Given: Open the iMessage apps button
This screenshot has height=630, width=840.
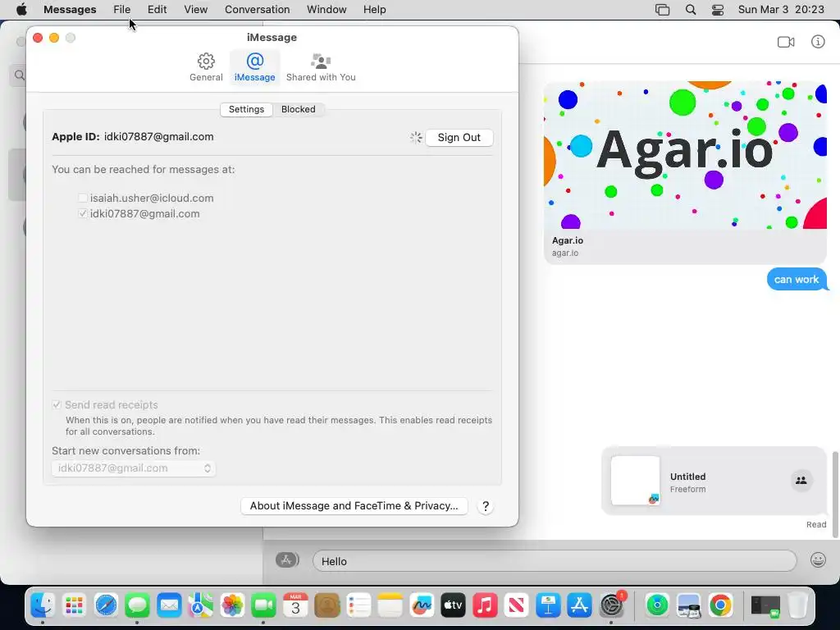Looking at the screenshot, I should point(287,560).
